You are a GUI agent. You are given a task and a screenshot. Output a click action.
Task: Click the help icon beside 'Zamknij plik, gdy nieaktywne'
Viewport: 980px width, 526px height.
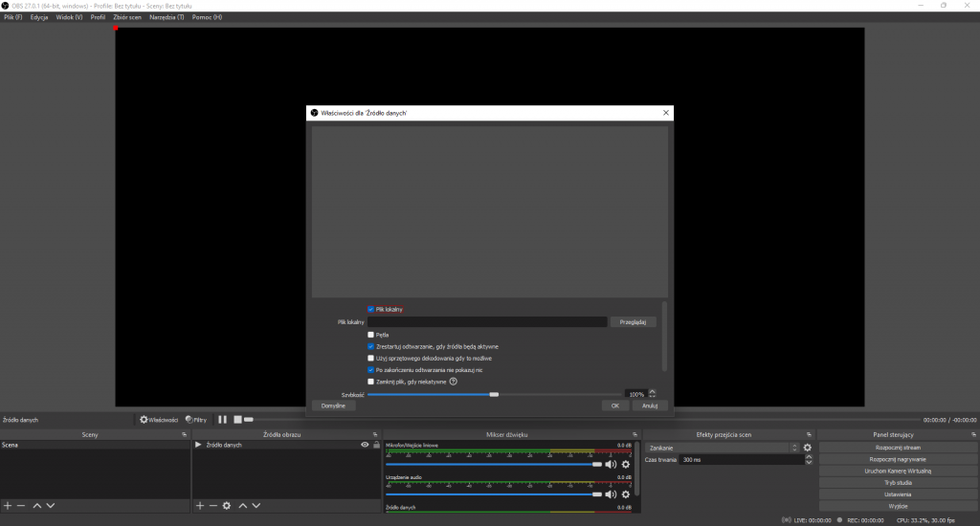point(453,381)
